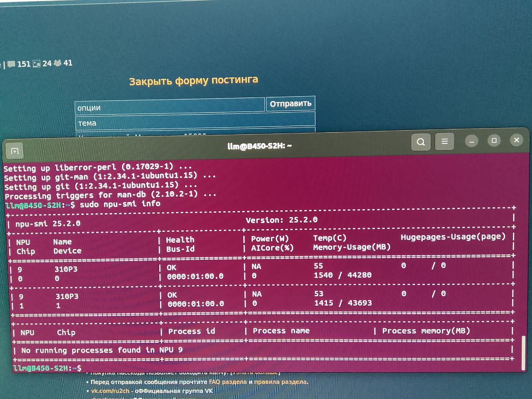Click the "Hugepages-Usage(page)" column header
Screen dimensions: 532x399
click(453, 237)
